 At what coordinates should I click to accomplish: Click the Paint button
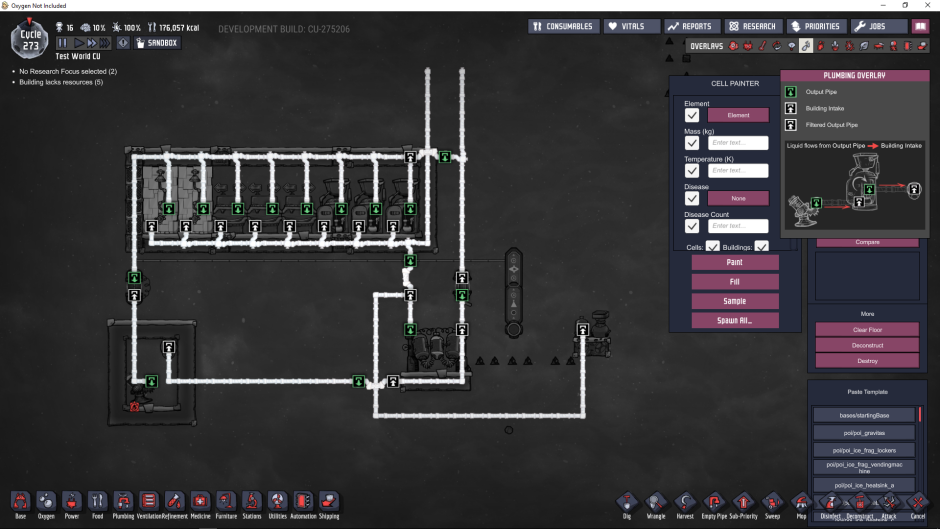coord(735,262)
